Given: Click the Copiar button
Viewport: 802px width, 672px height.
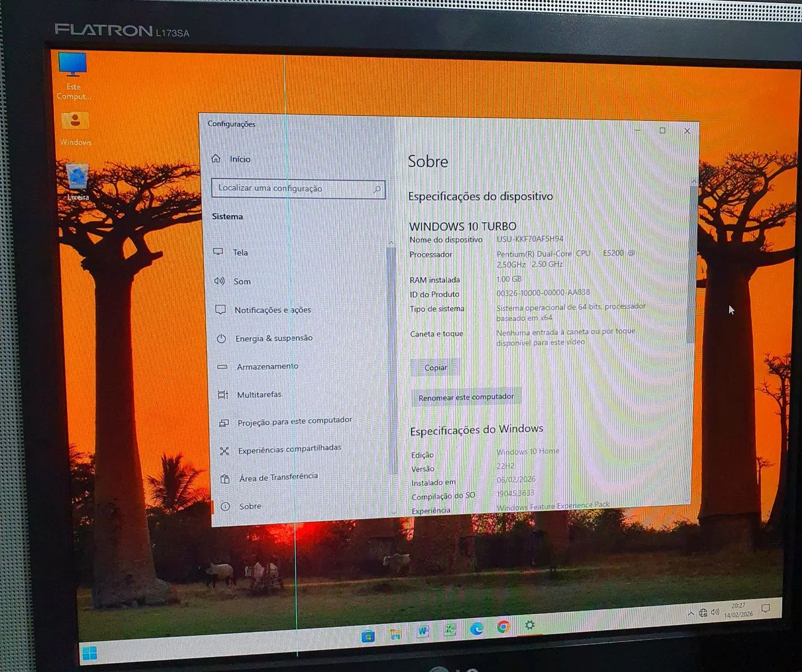Looking at the screenshot, I should (x=436, y=367).
